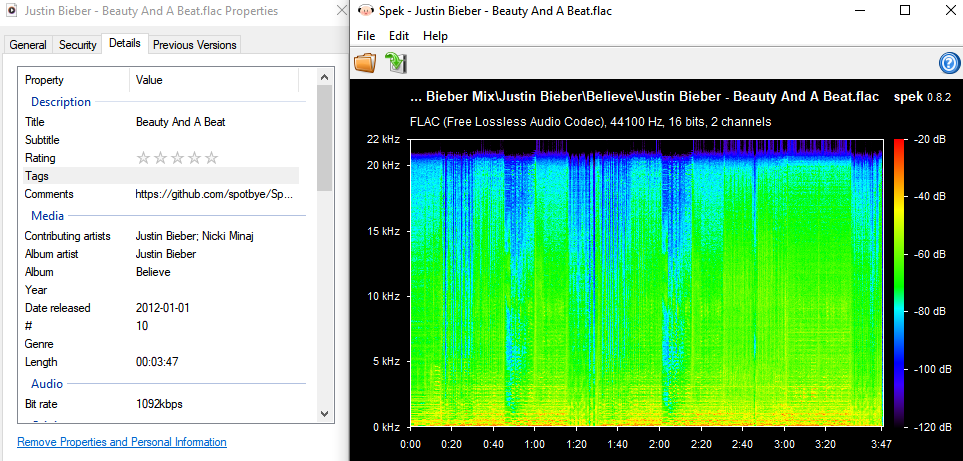Switch to the Security tab
The image size is (963, 461).
coord(77,45)
